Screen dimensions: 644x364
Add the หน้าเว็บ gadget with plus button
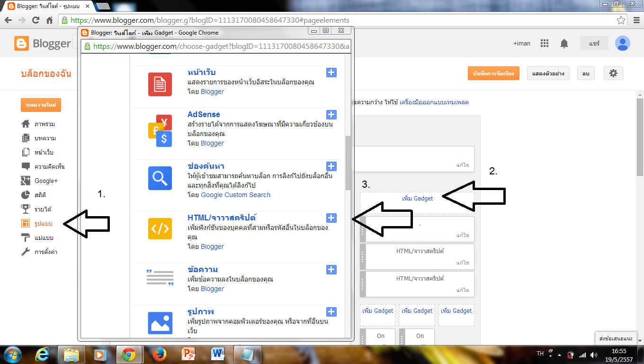[x=331, y=73]
